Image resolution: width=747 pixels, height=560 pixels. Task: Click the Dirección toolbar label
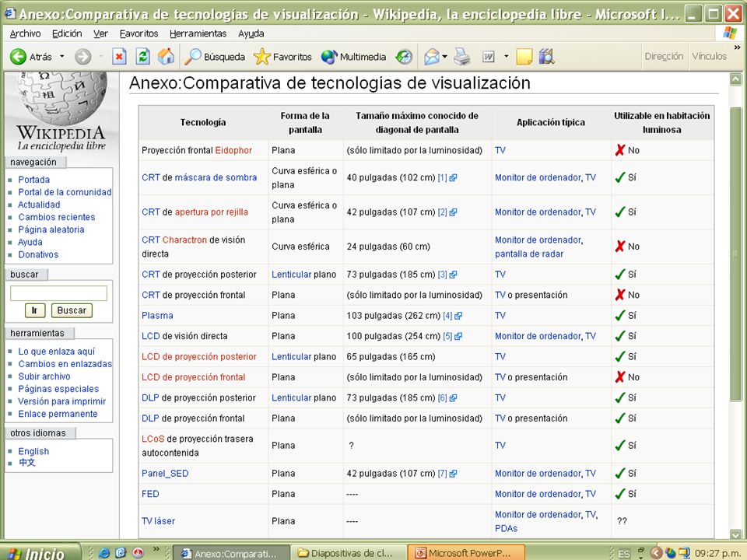[x=664, y=56]
